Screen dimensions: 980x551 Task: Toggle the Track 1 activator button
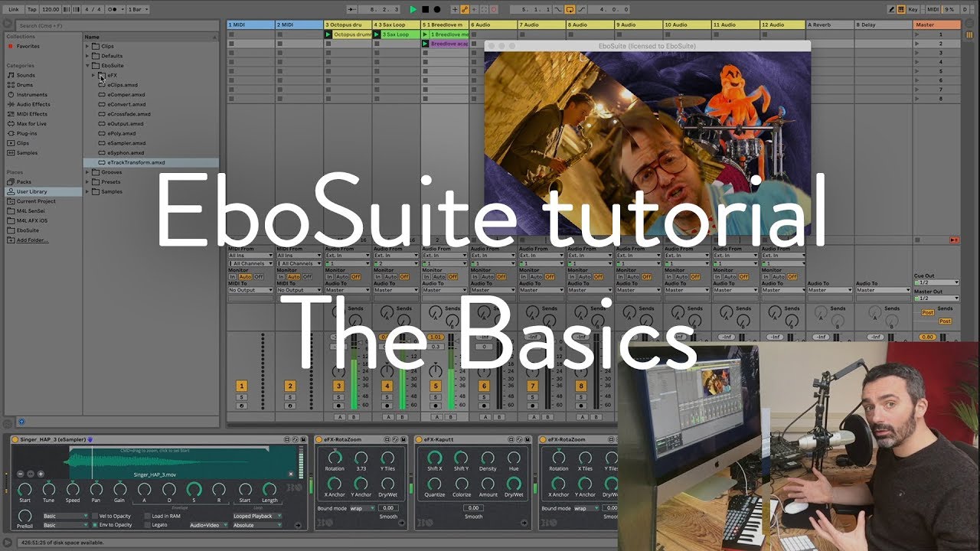point(242,386)
